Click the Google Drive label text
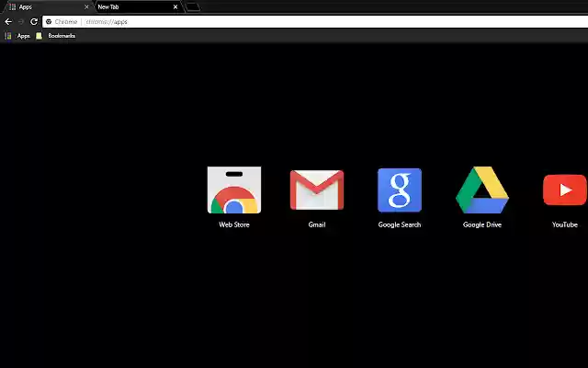 point(482,224)
